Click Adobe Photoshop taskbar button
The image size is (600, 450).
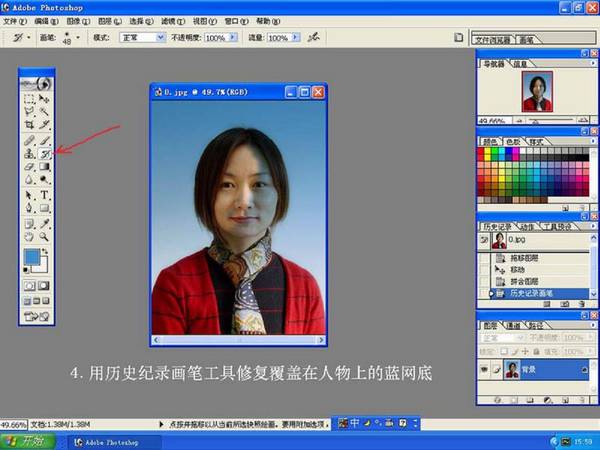coord(114,442)
